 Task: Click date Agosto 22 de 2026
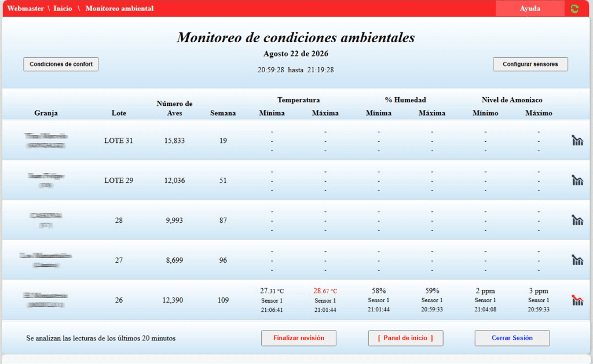pyautogui.click(x=296, y=54)
